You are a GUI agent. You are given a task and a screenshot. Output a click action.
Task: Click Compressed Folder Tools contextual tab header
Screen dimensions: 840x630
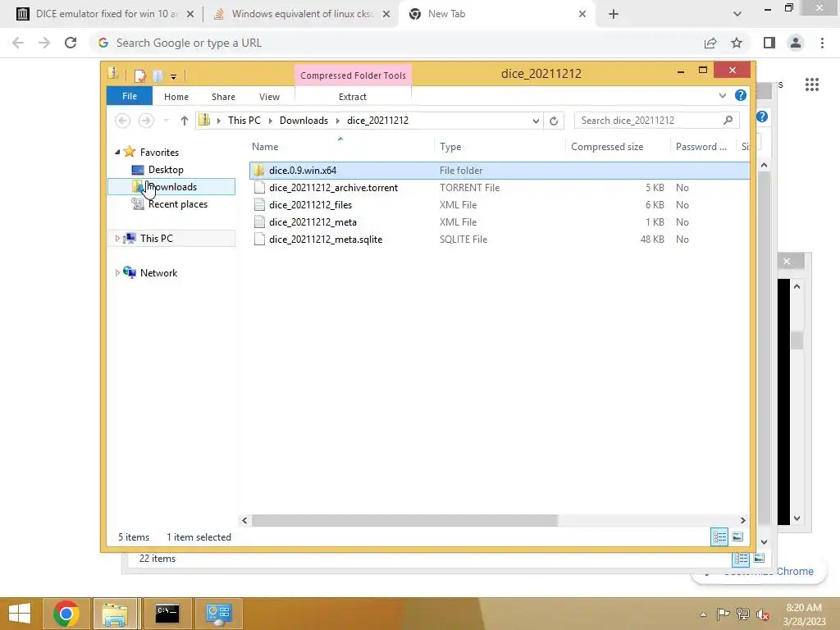pos(353,75)
